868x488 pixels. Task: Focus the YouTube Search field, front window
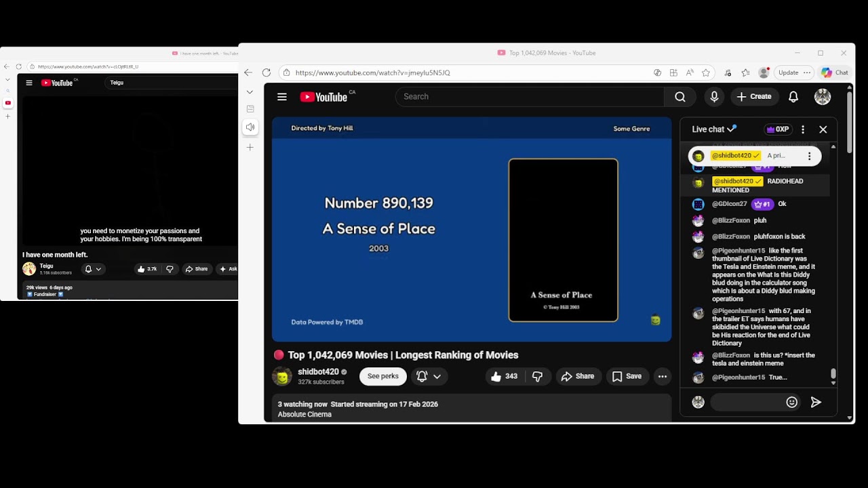(530, 97)
